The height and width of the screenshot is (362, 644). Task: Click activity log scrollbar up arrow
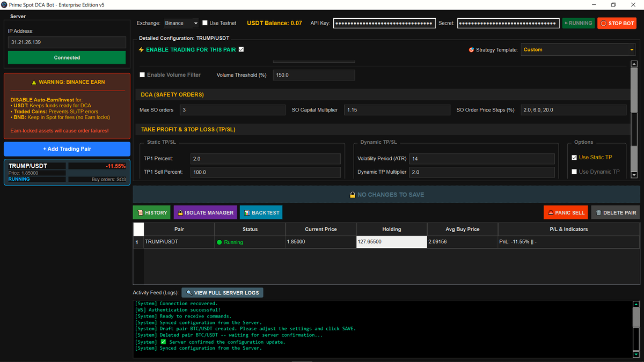pyautogui.click(x=636, y=305)
